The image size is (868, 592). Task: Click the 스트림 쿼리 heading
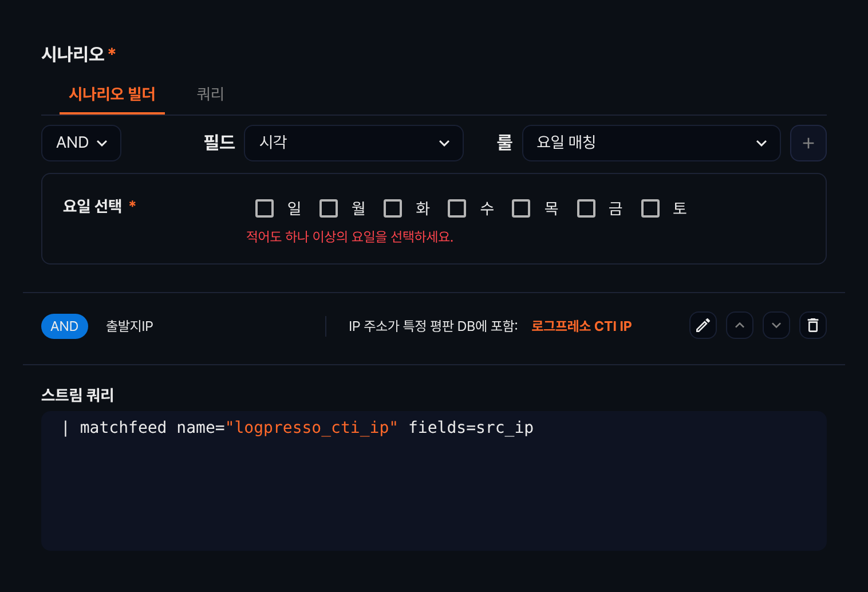(x=77, y=395)
